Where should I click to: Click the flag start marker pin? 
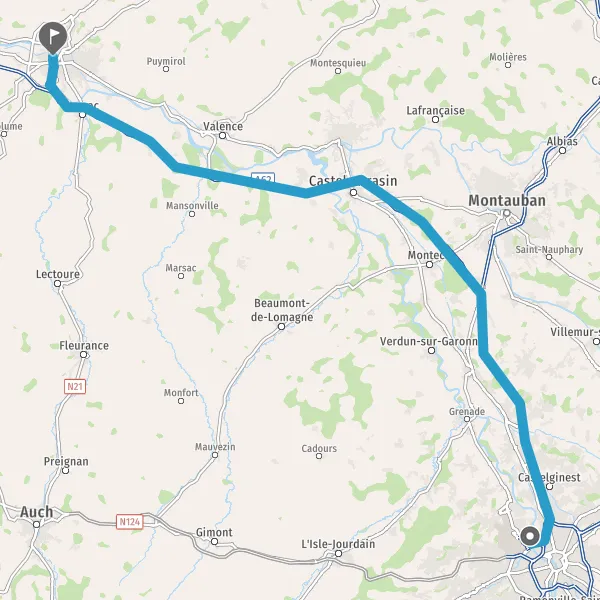pos(53,38)
